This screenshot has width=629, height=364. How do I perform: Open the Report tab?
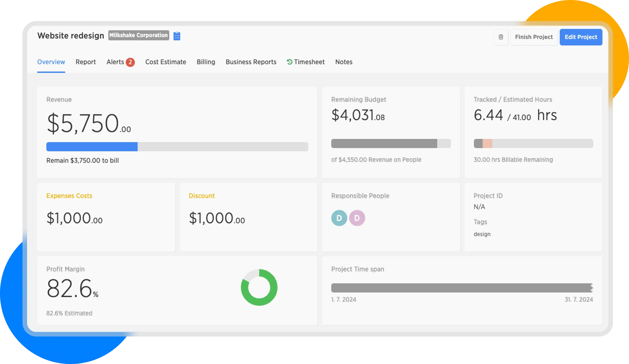[86, 62]
